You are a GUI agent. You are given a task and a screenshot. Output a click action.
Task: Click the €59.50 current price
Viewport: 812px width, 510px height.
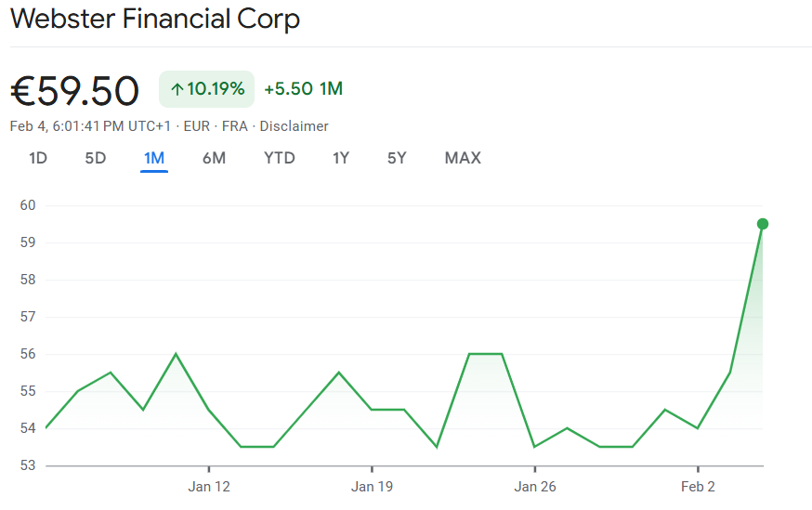coord(74,90)
